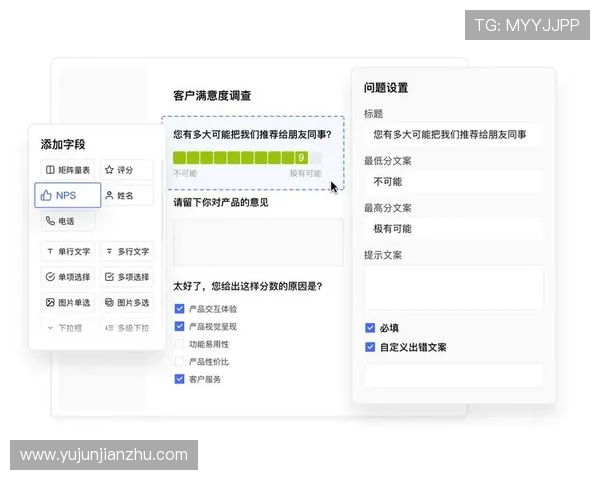Click the custom error message input box
The height and width of the screenshot is (480, 600).
453,376
